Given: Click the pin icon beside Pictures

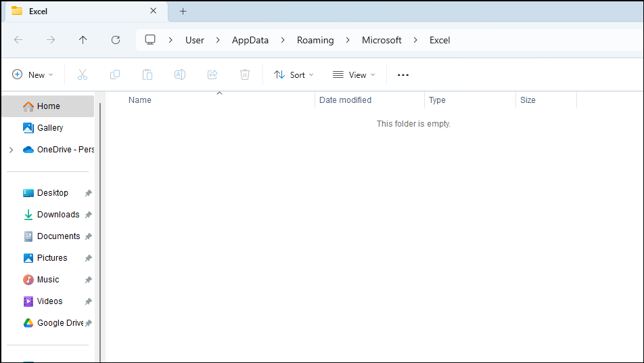Looking at the screenshot, I should coord(89,259).
